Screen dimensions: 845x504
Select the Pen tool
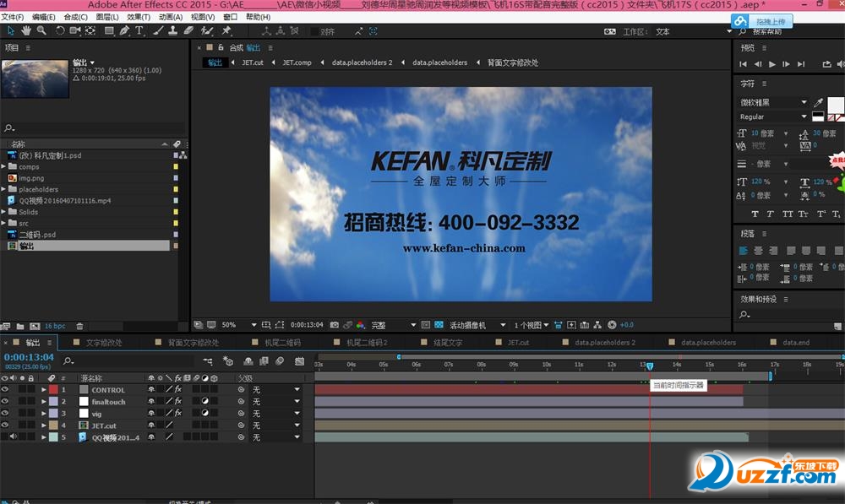tap(124, 31)
